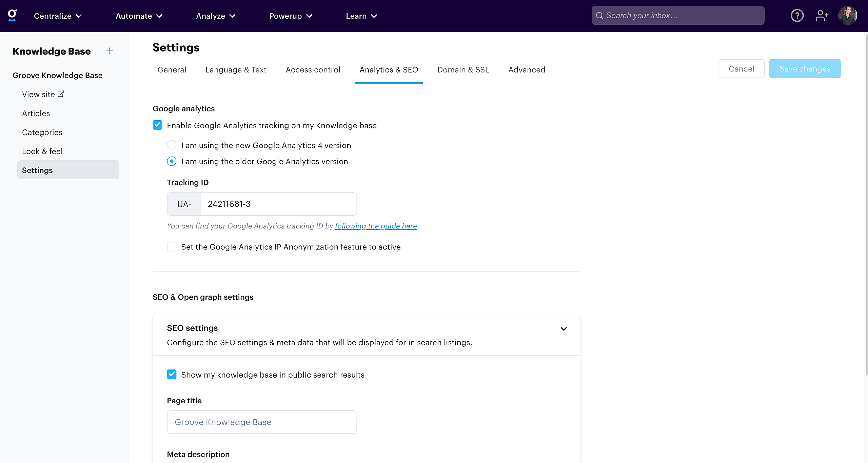Click the Save changes button
The height and width of the screenshot is (463, 868).
pyautogui.click(x=805, y=69)
